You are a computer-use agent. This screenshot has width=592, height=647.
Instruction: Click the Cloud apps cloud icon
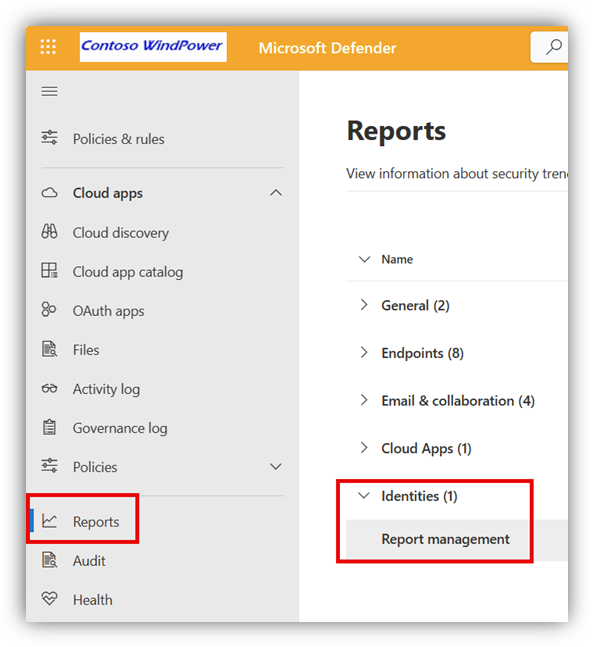(x=50, y=193)
